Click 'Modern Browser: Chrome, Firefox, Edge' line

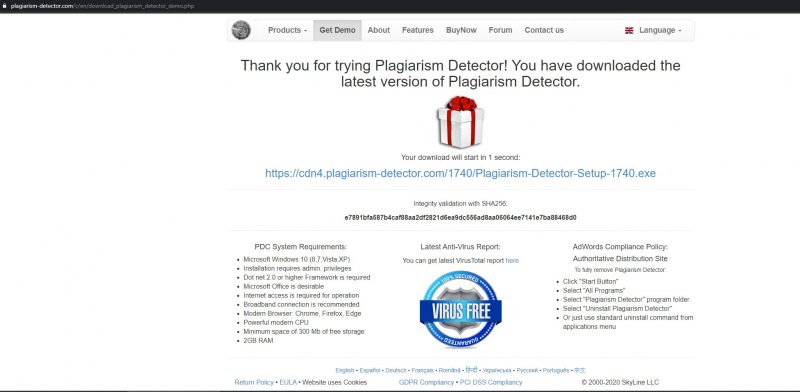tap(302, 313)
